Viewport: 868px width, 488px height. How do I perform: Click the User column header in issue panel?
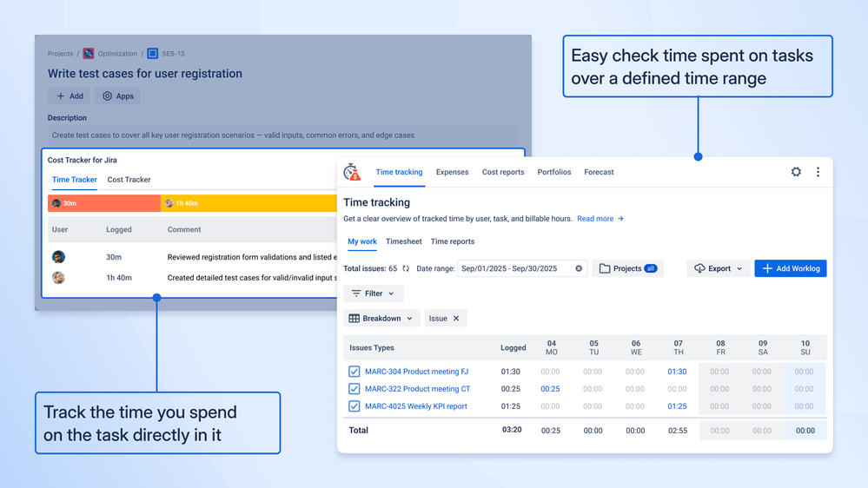tap(60, 229)
